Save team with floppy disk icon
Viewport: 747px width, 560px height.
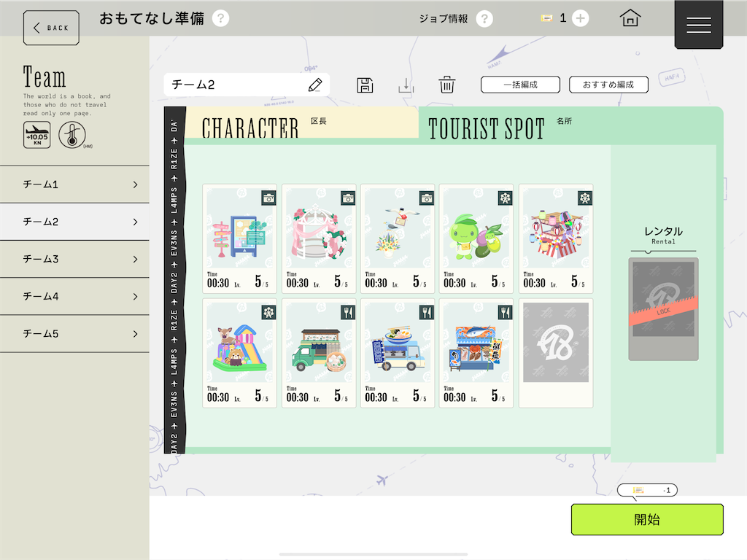click(x=365, y=85)
